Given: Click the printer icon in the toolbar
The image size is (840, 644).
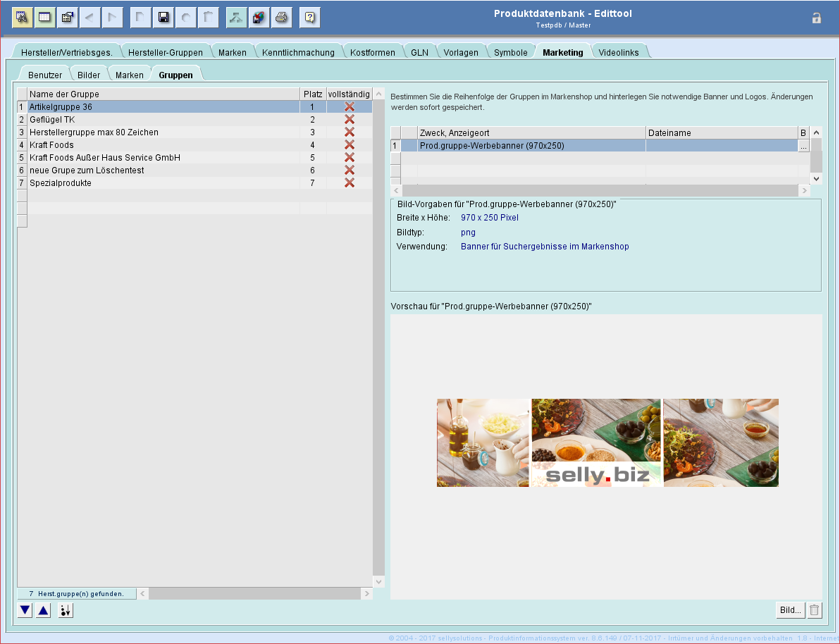Looking at the screenshot, I should coord(281,18).
